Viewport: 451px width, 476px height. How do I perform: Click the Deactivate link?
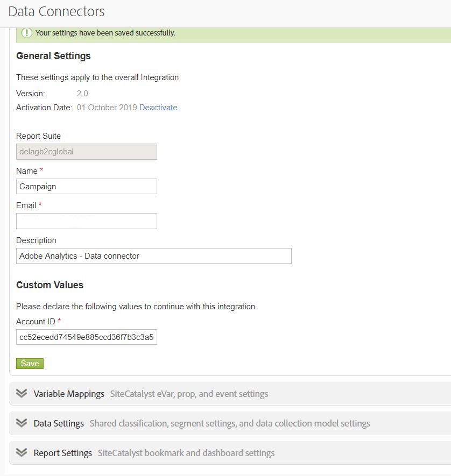click(x=158, y=108)
